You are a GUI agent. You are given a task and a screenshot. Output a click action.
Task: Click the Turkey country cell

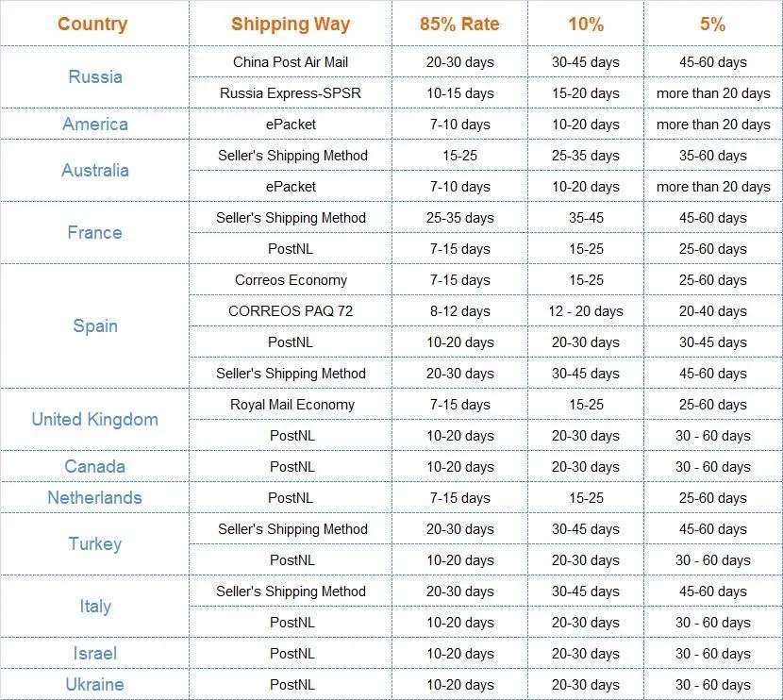95,544
